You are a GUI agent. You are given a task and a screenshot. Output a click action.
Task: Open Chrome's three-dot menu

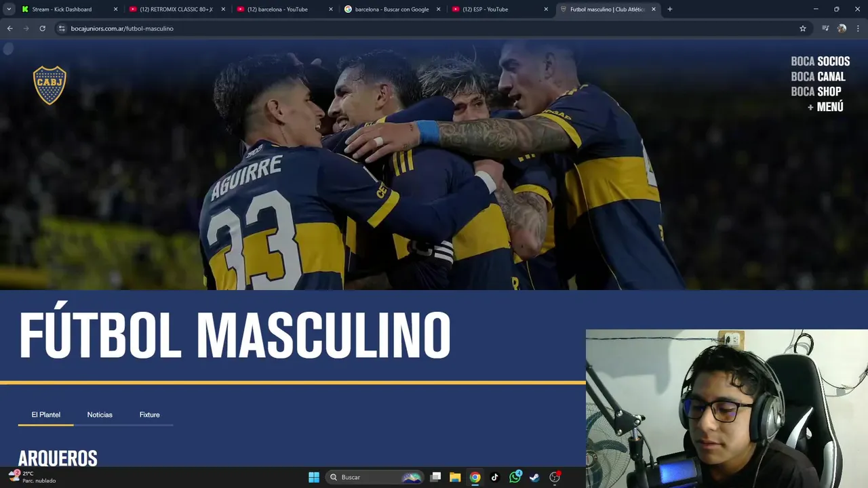pos(858,28)
